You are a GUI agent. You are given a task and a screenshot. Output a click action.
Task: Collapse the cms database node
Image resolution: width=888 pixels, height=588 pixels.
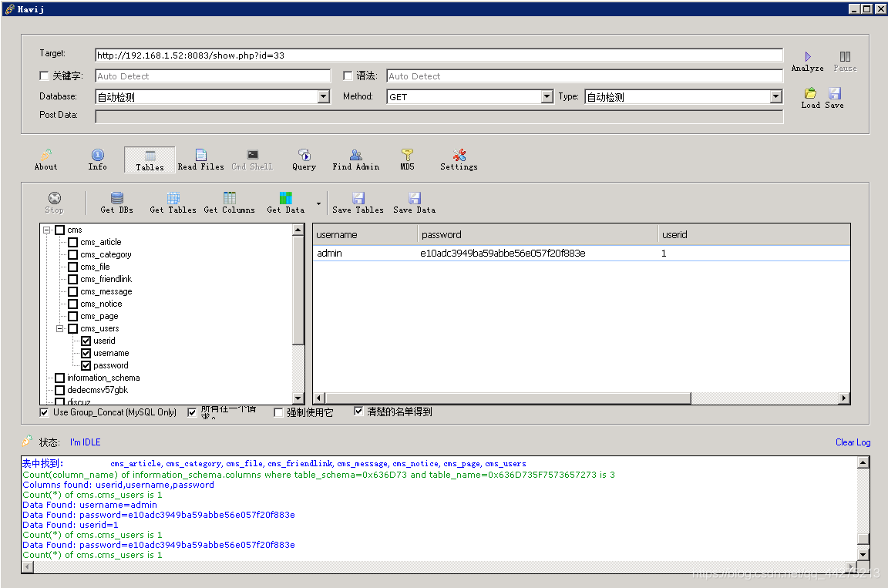pos(47,230)
